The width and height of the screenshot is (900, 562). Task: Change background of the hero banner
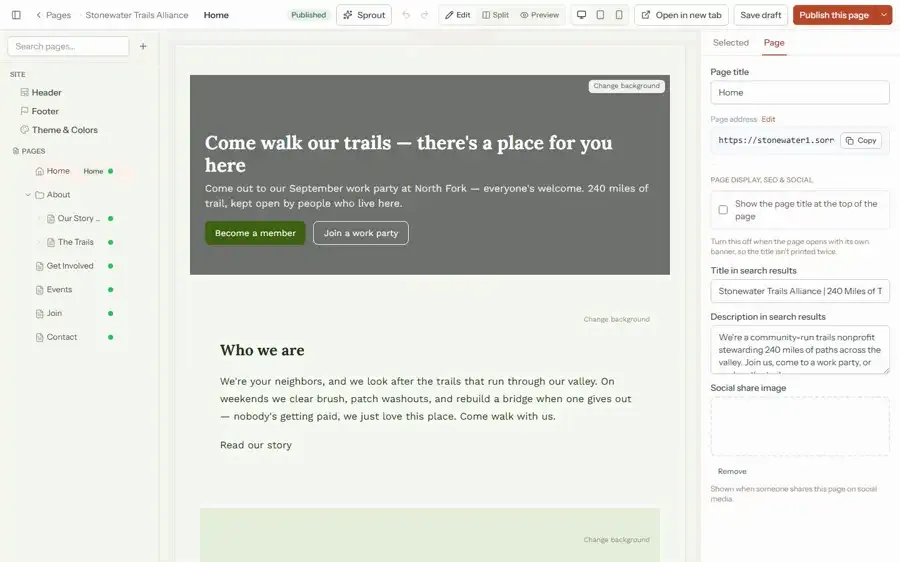[x=626, y=86]
